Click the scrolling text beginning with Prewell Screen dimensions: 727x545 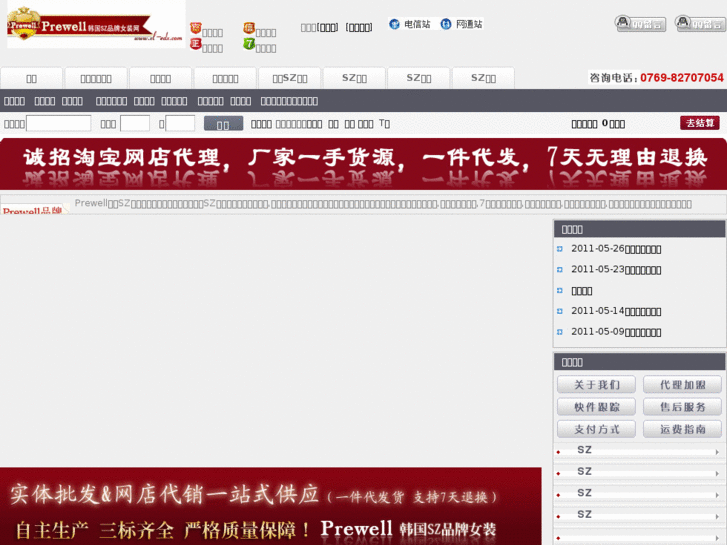[x=383, y=204]
